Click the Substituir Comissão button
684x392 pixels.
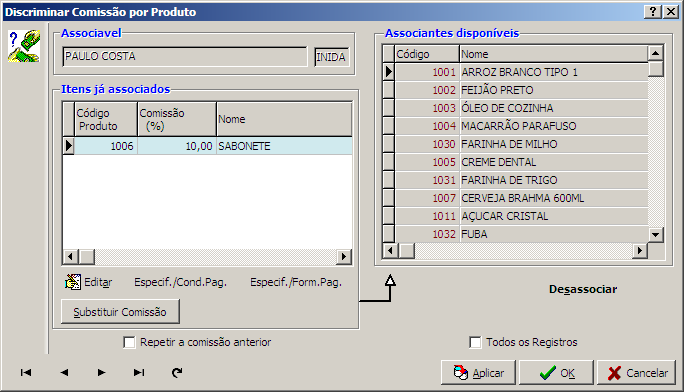pos(120,312)
